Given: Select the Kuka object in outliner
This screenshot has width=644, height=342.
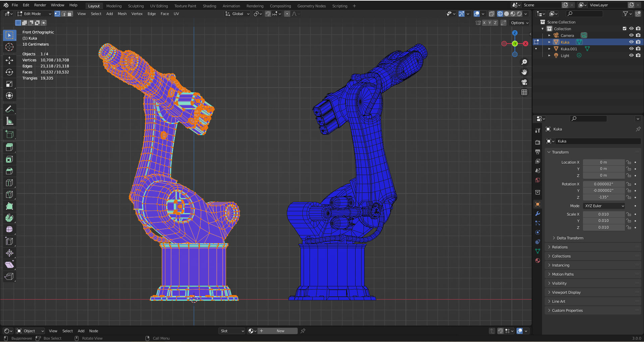Looking at the screenshot, I should 565,42.
